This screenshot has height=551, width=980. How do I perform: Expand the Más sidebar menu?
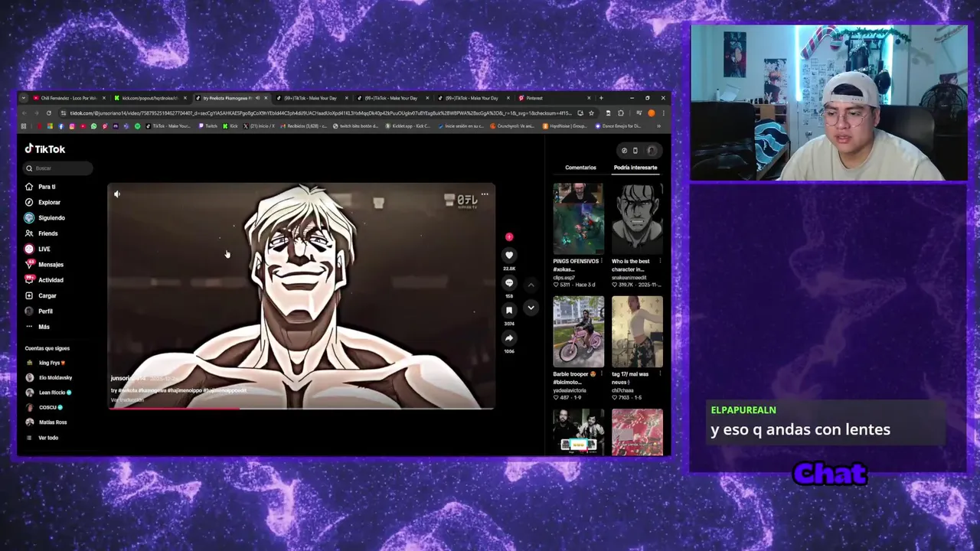[38, 327]
